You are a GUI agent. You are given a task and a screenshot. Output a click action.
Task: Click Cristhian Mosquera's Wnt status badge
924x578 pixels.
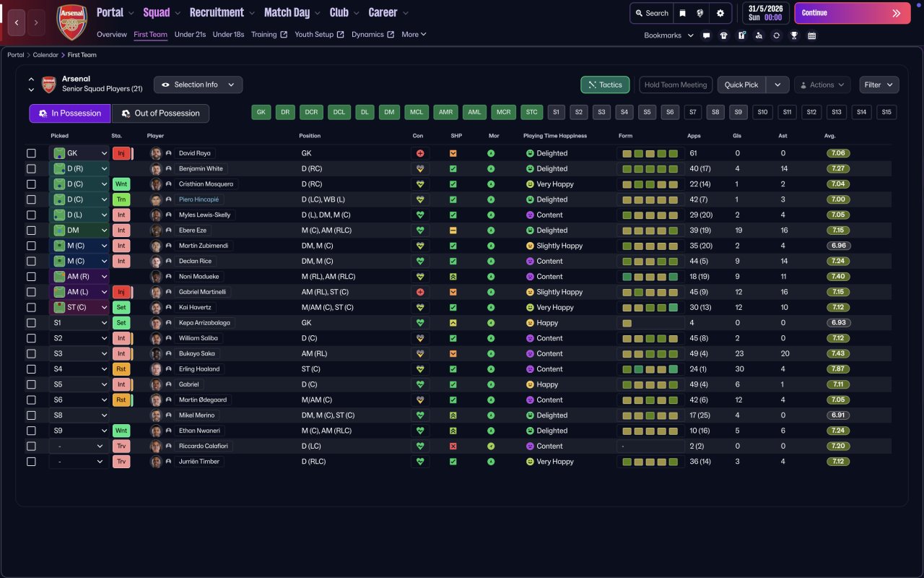pyautogui.click(x=121, y=184)
